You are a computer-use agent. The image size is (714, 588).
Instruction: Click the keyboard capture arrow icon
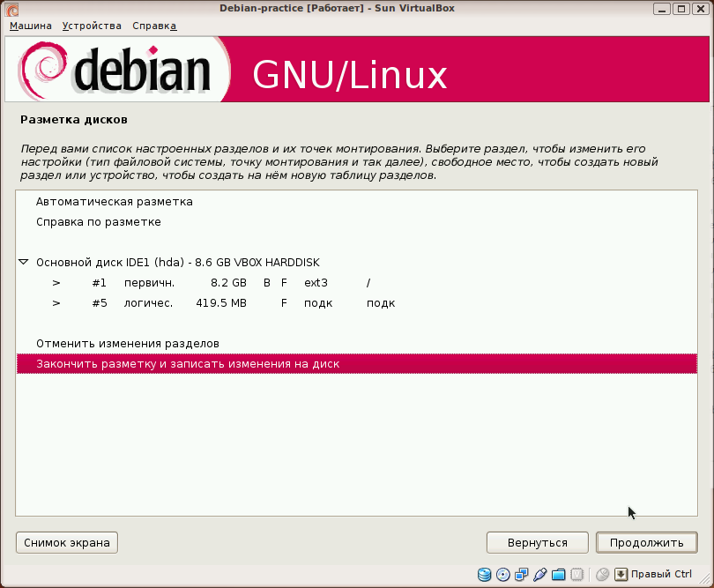[x=621, y=575]
